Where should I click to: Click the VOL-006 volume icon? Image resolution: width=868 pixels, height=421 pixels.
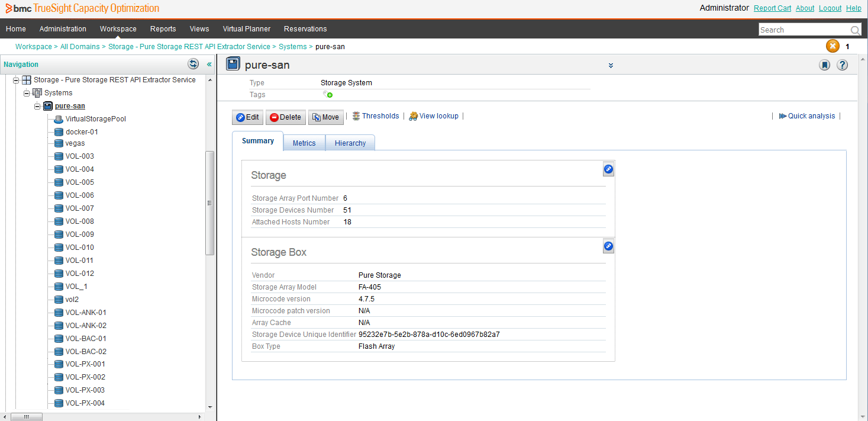coord(59,195)
